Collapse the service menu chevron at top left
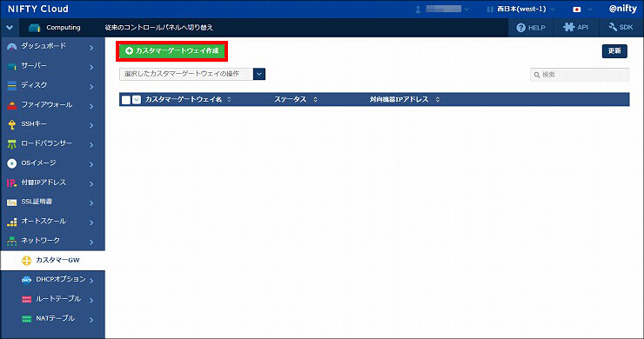 (x=10, y=28)
